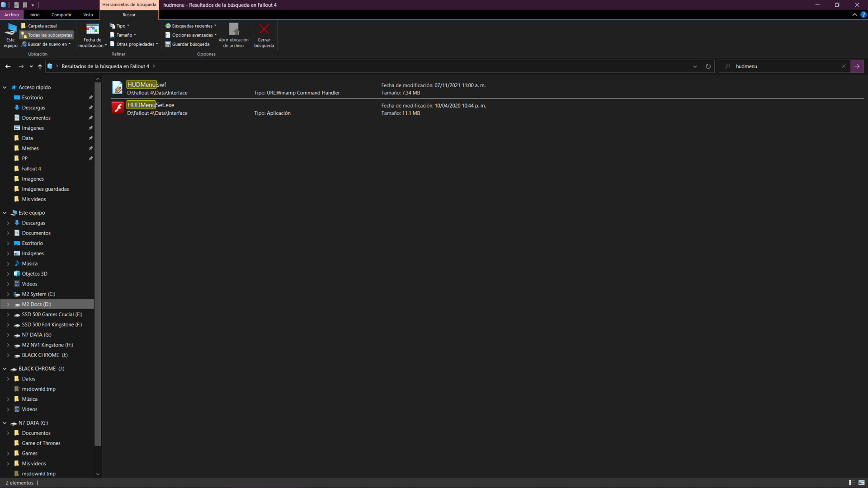Switch to the Vista ribbon tab
Image resolution: width=868 pixels, height=488 pixels.
[x=88, y=15]
